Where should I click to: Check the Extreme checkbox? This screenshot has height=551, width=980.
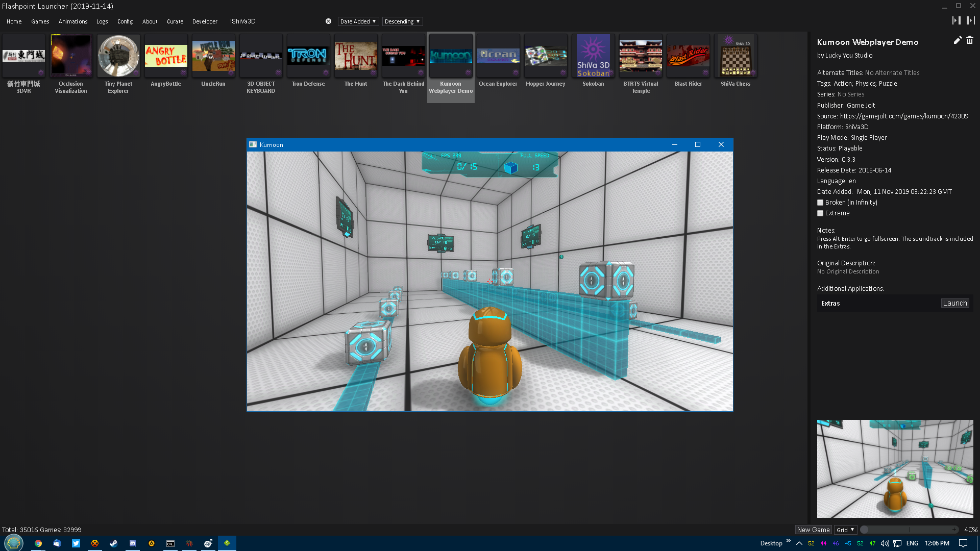[x=820, y=213]
